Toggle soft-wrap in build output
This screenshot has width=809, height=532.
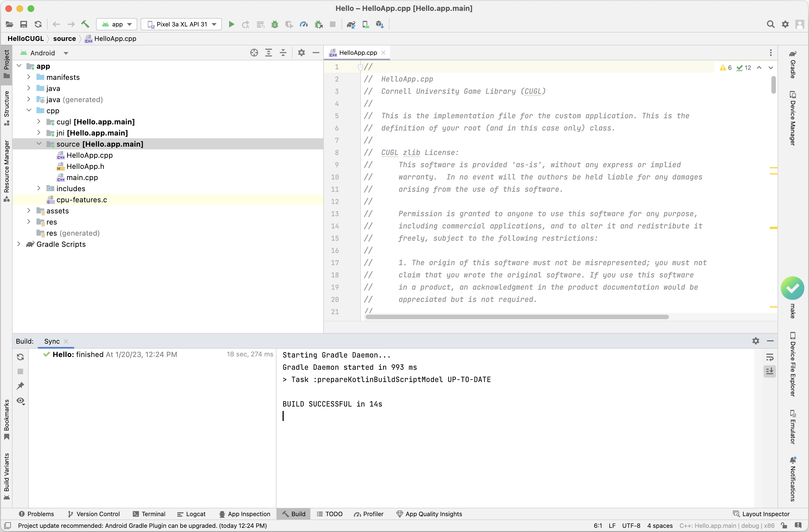coord(769,357)
